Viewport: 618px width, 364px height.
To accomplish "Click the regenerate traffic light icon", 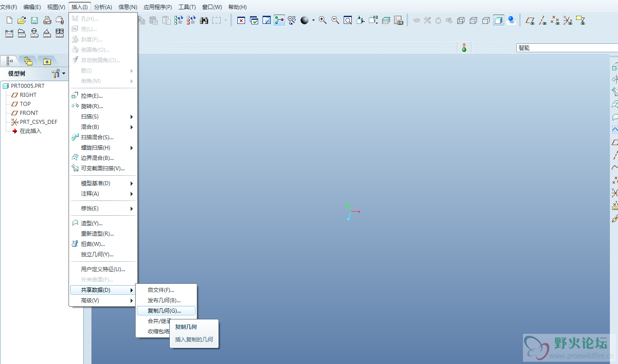I will 464,47.
